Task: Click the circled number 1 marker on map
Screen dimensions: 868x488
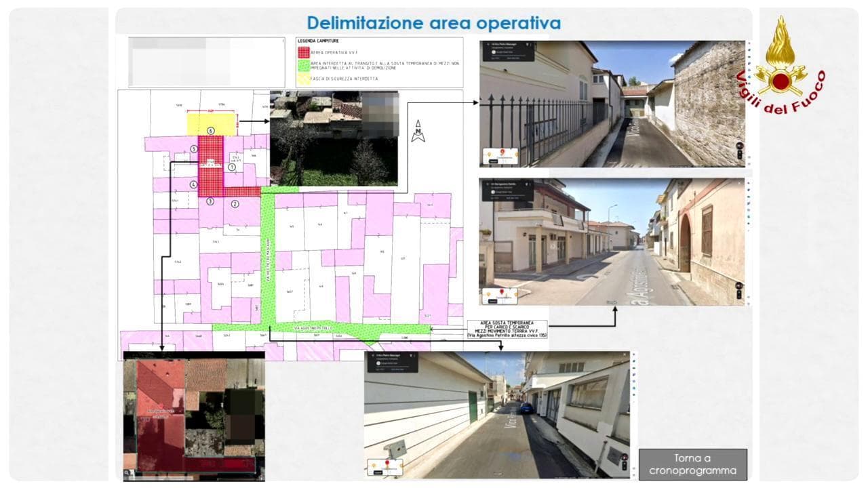Action: pos(231,166)
